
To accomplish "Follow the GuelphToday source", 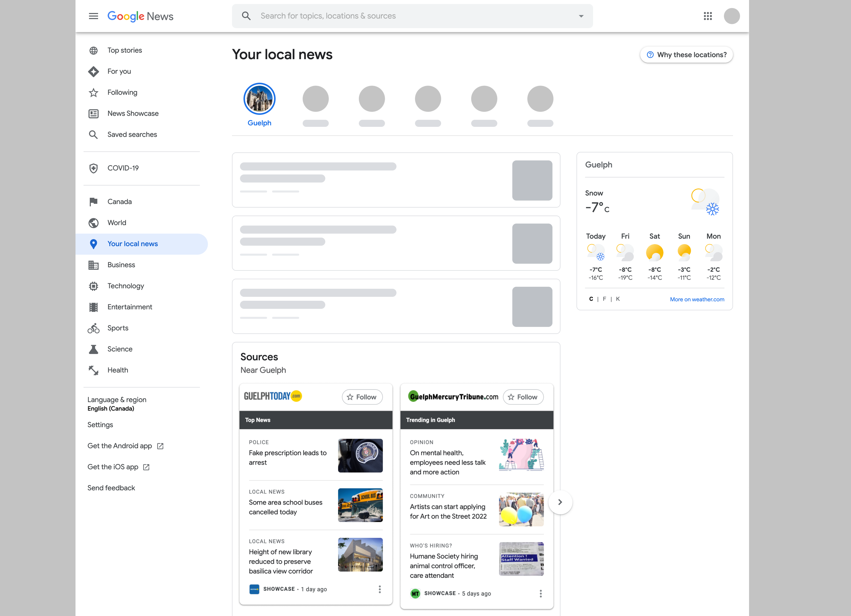I will point(362,397).
